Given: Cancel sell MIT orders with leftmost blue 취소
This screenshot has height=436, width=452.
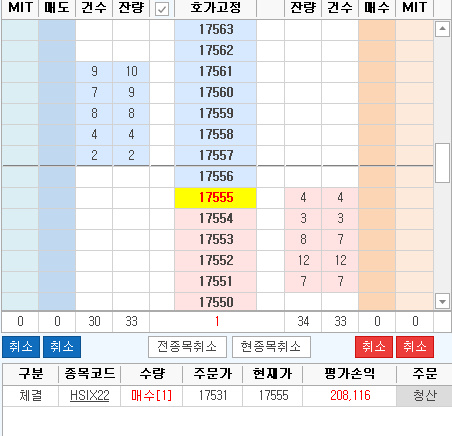Looking at the screenshot, I should click(x=21, y=347).
